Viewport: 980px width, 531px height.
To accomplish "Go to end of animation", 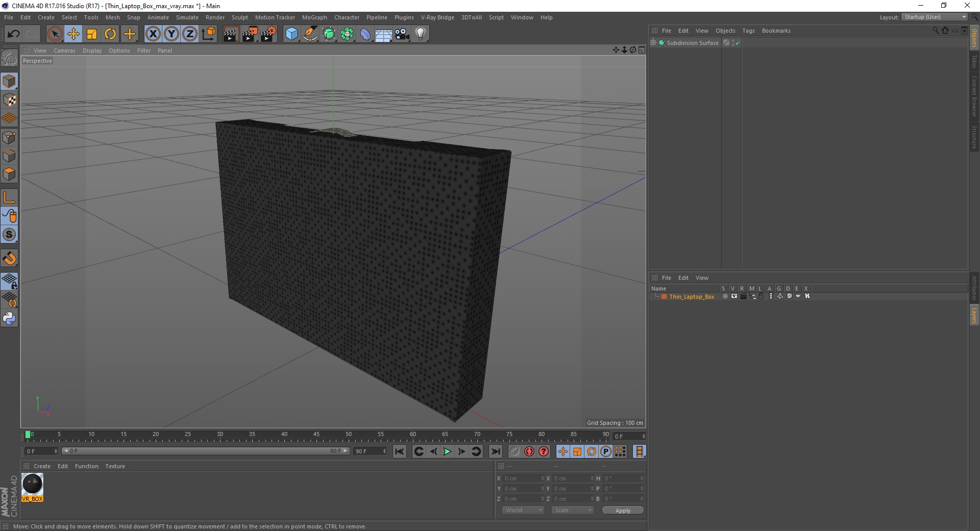I will coord(495,451).
